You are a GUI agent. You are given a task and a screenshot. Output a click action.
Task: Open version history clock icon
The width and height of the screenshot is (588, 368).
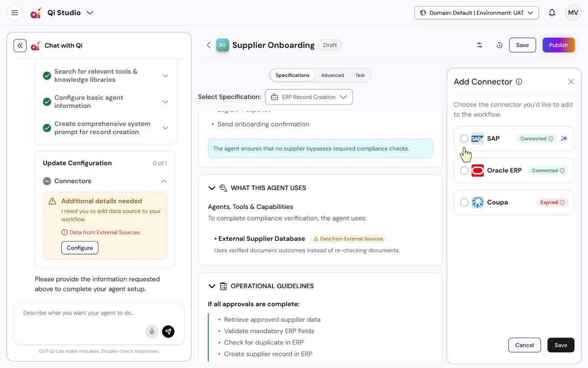pos(499,45)
